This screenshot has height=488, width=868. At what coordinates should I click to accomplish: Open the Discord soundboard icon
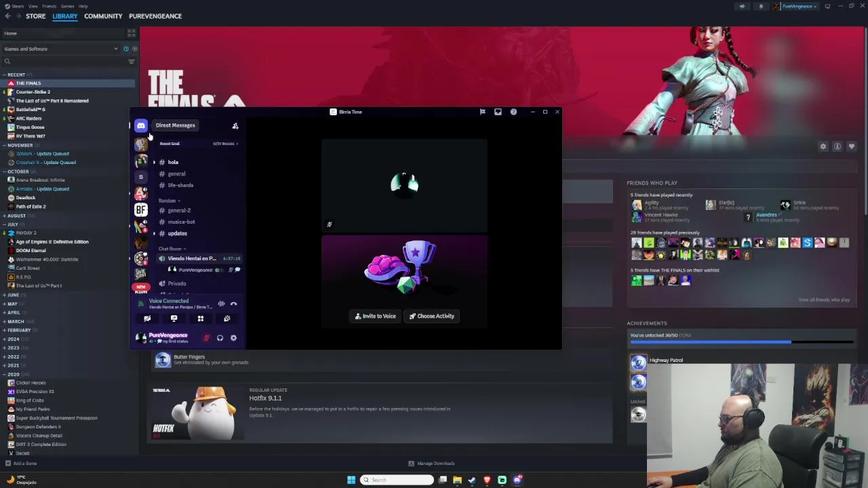[226, 319]
